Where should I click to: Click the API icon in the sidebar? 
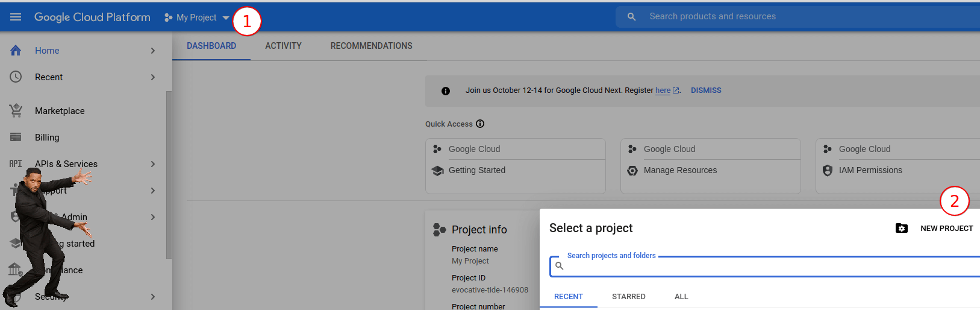16,164
